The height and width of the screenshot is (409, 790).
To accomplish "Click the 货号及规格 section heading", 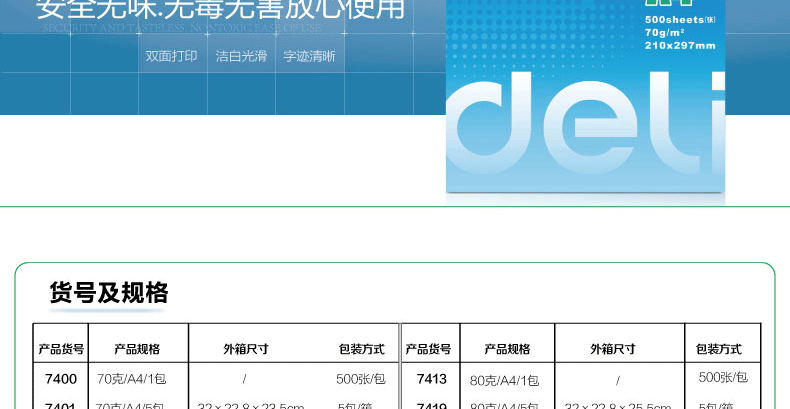I will (x=109, y=293).
